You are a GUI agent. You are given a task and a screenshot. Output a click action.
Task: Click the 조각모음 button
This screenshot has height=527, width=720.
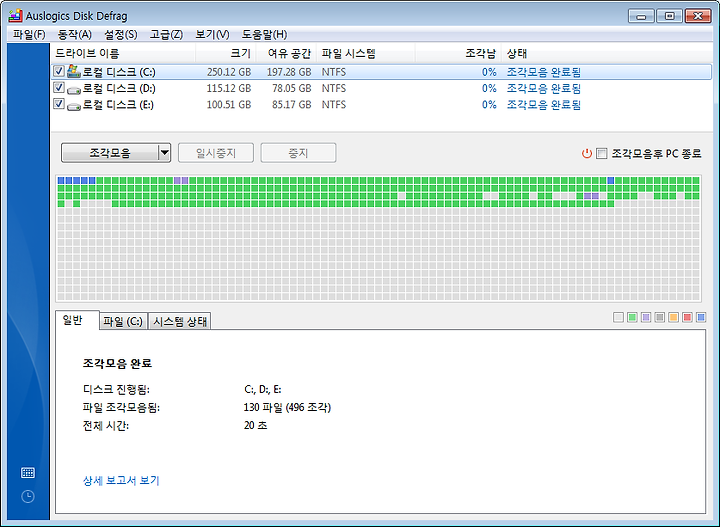click(x=110, y=153)
